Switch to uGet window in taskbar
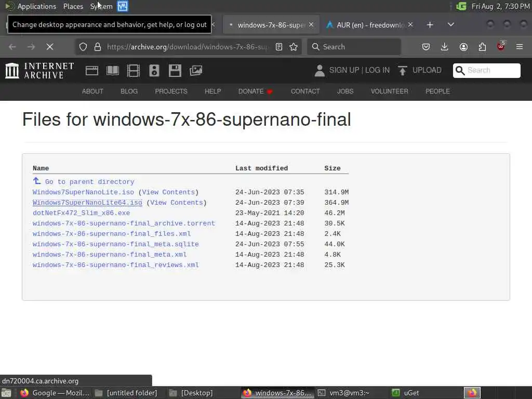 [x=411, y=393]
